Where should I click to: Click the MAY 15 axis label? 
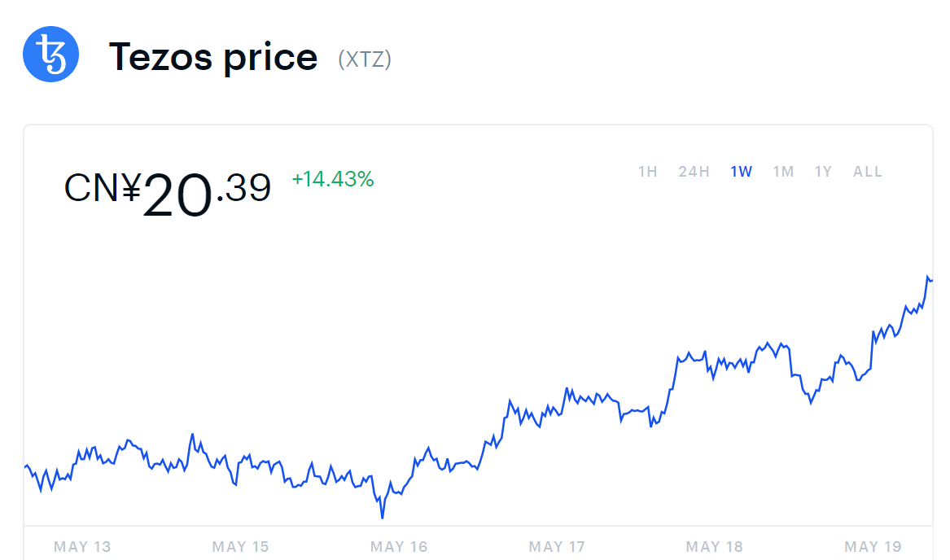coord(240,547)
